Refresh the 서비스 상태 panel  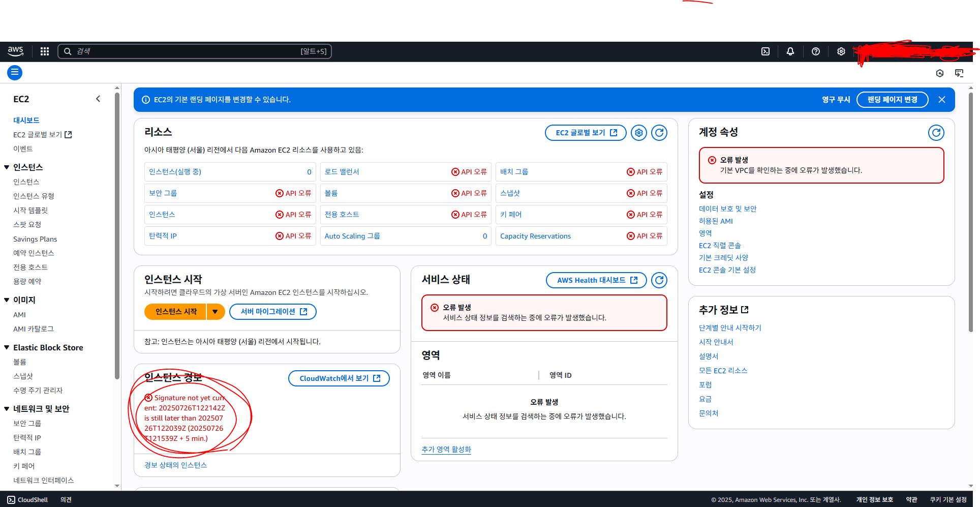pos(659,280)
